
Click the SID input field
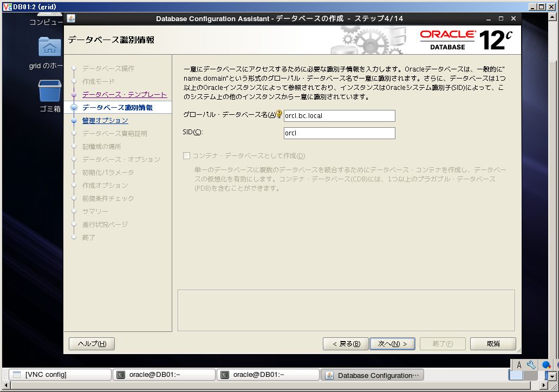click(x=340, y=133)
